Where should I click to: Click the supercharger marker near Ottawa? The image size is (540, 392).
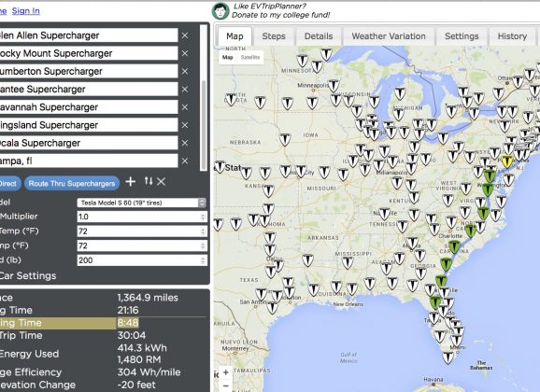click(x=518, y=82)
